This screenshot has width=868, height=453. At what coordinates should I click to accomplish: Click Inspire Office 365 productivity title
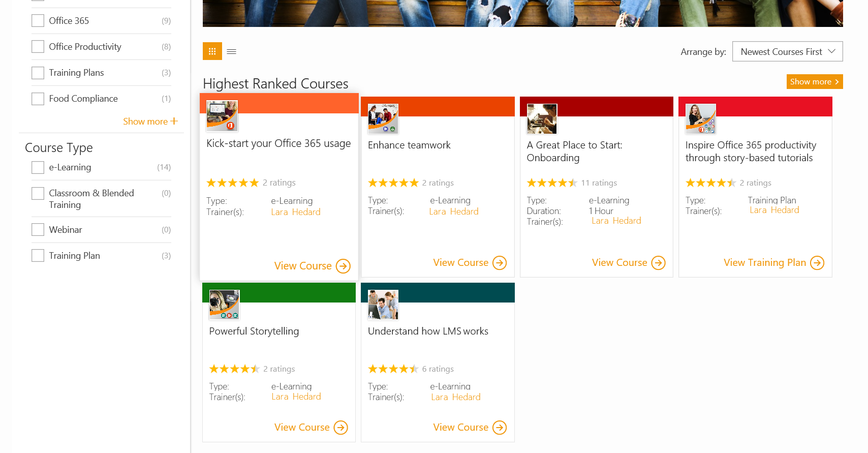[751, 152]
